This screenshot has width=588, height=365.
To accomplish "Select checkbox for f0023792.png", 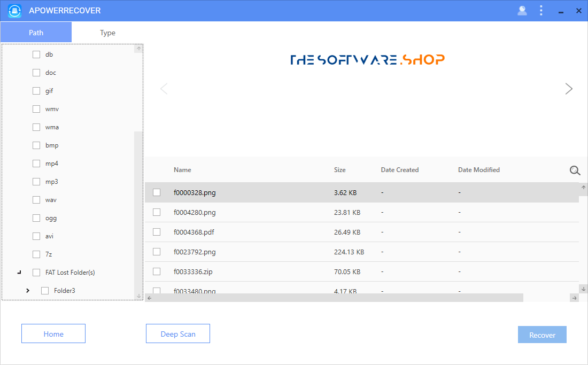I will tap(157, 252).
